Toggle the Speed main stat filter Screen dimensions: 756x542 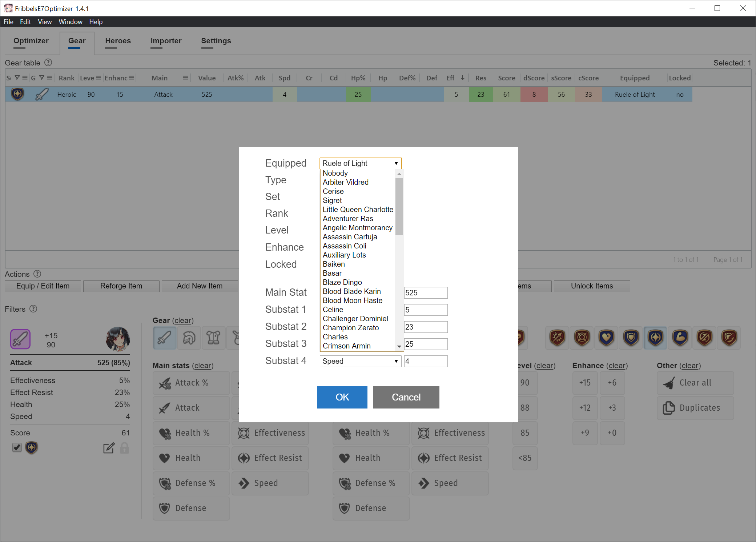click(270, 483)
